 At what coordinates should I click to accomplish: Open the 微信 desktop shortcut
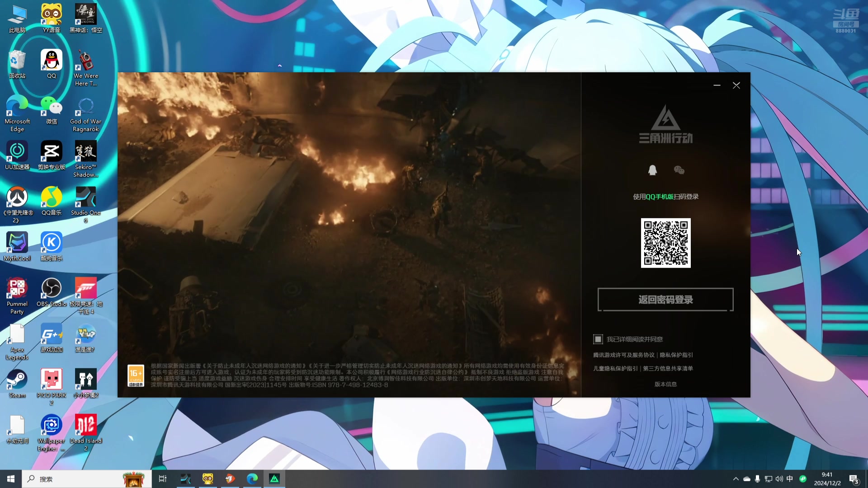(52, 110)
